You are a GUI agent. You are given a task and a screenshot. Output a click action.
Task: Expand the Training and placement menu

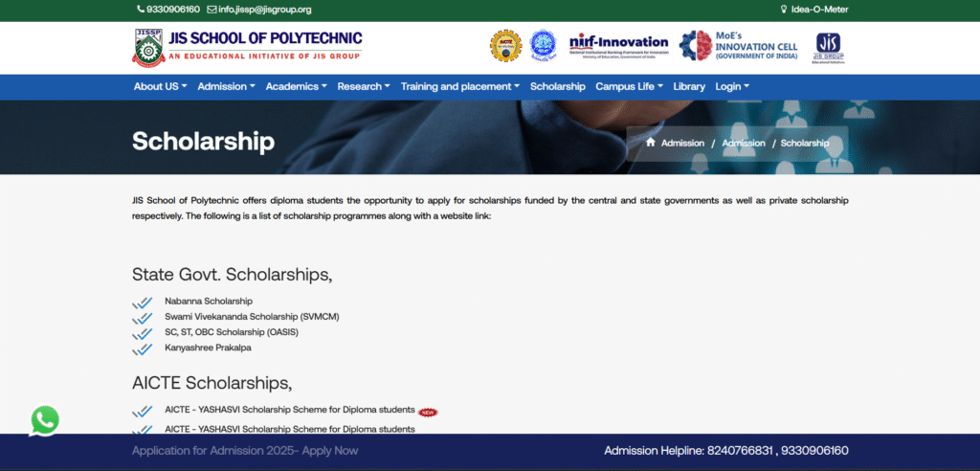pyautogui.click(x=459, y=86)
